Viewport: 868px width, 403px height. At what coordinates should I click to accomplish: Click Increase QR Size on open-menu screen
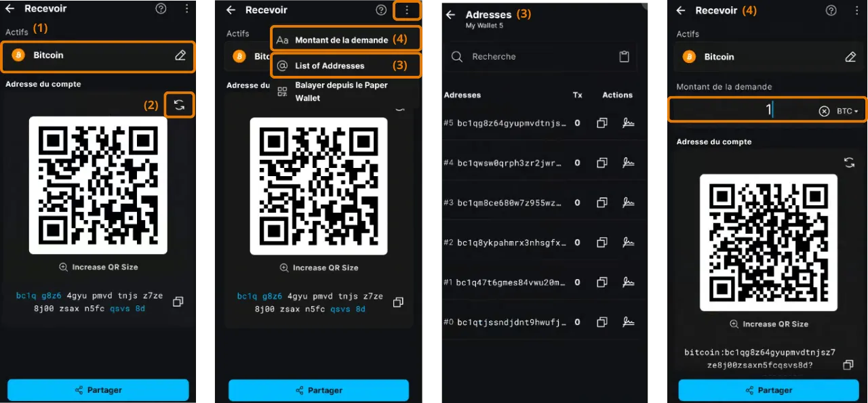point(319,268)
